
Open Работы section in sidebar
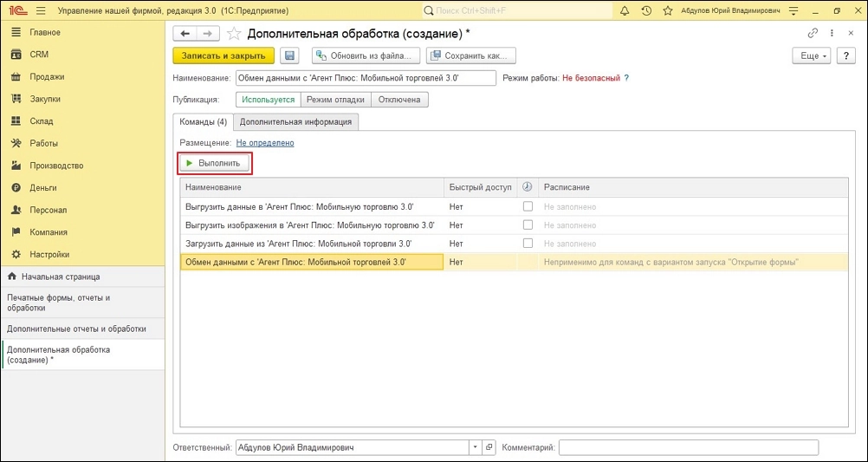click(82, 143)
